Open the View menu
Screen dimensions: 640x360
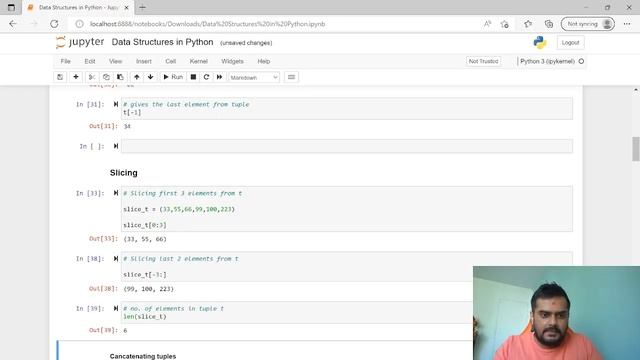coord(116,61)
